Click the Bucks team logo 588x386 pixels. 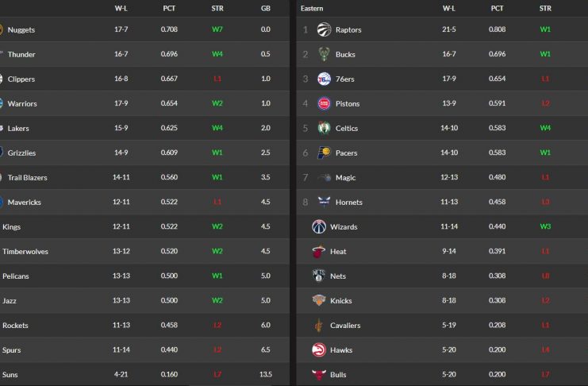[x=323, y=55]
